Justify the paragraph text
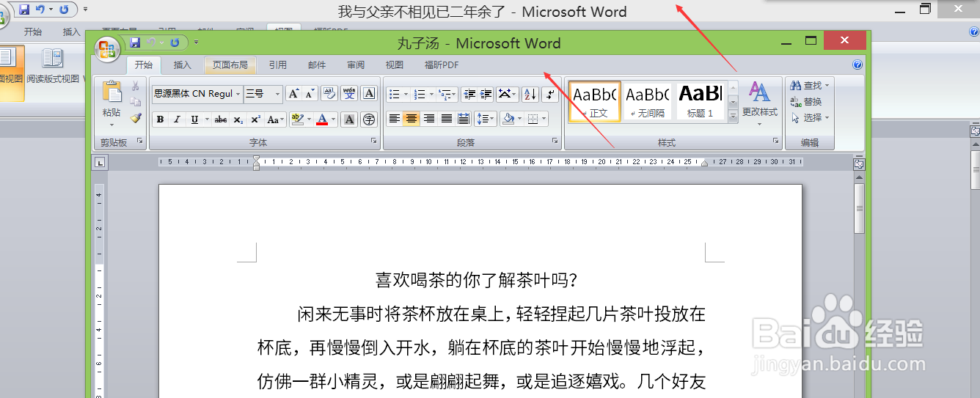The image size is (980, 398). click(446, 119)
